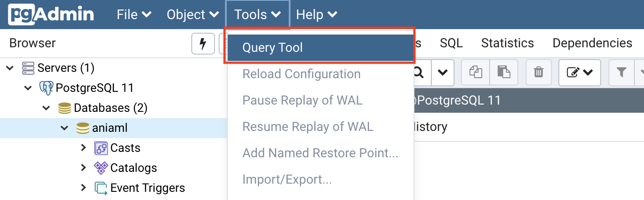
Task: Select PostgreSQL 11 in the tree
Action: point(95,88)
